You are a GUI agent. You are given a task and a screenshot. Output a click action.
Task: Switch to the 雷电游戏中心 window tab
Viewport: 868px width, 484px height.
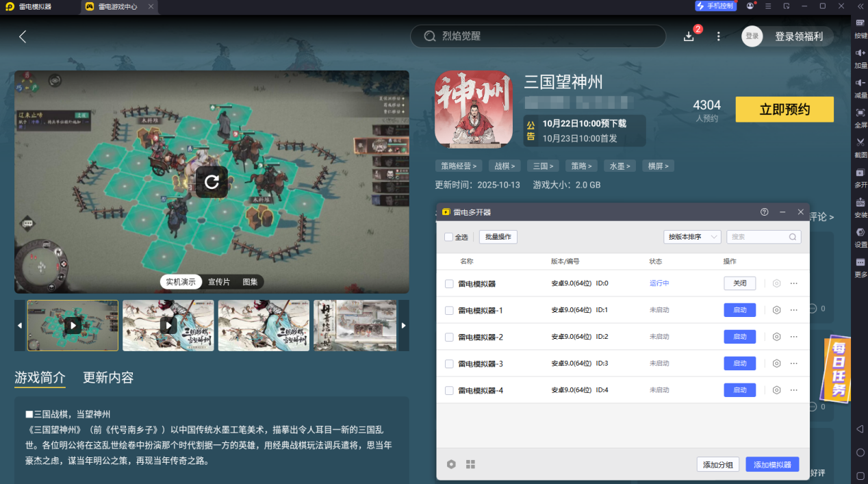pyautogui.click(x=117, y=6)
